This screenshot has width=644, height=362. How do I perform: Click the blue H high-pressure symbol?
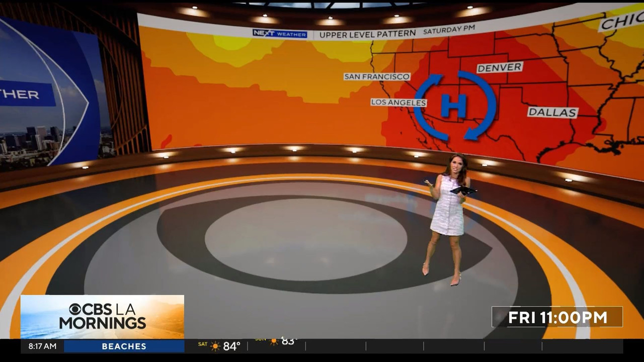pos(454,106)
